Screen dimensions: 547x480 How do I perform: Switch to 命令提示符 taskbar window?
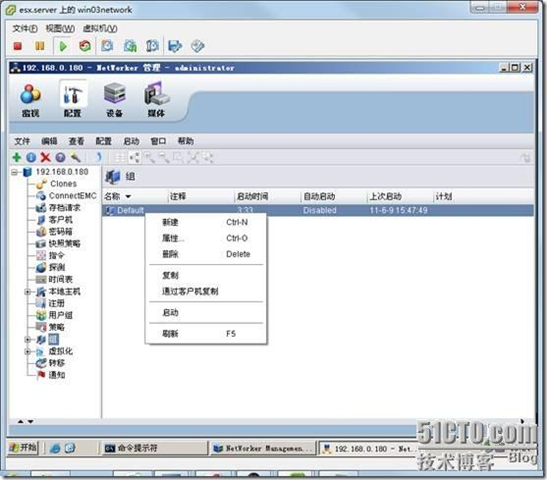click(155, 448)
